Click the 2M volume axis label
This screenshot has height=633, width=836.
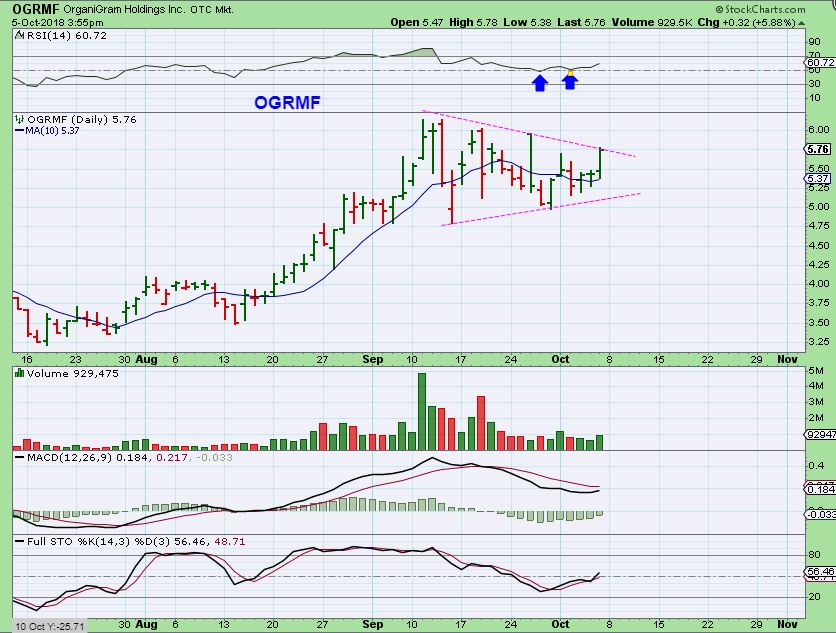pos(815,418)
